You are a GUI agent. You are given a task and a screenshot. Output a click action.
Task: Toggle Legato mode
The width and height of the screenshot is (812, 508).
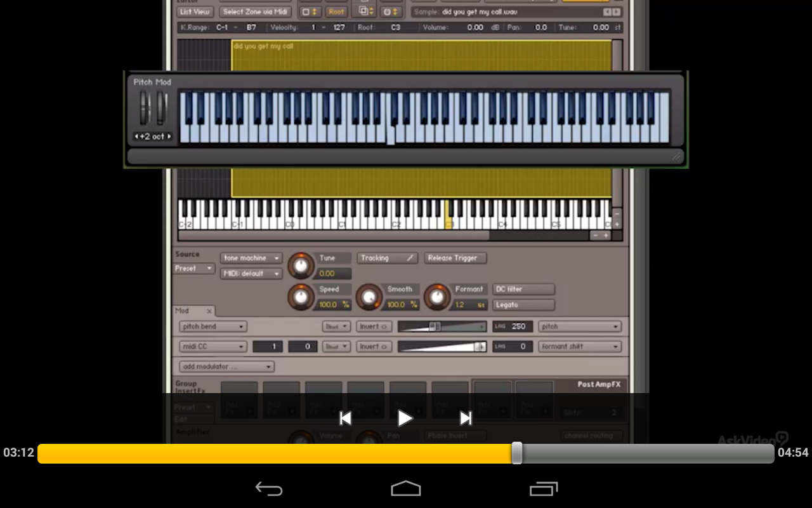[523, 305]
